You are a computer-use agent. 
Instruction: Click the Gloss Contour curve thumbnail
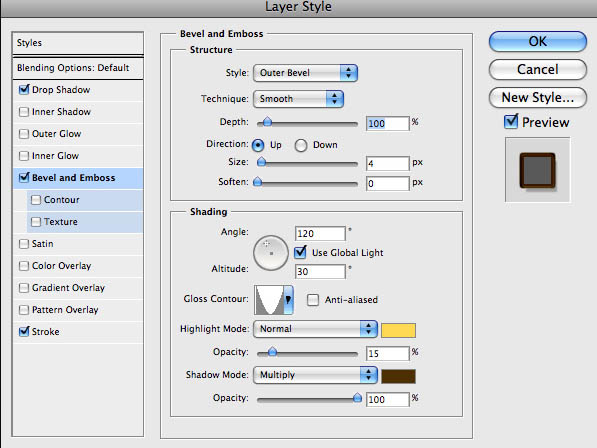tap(269, 300)
